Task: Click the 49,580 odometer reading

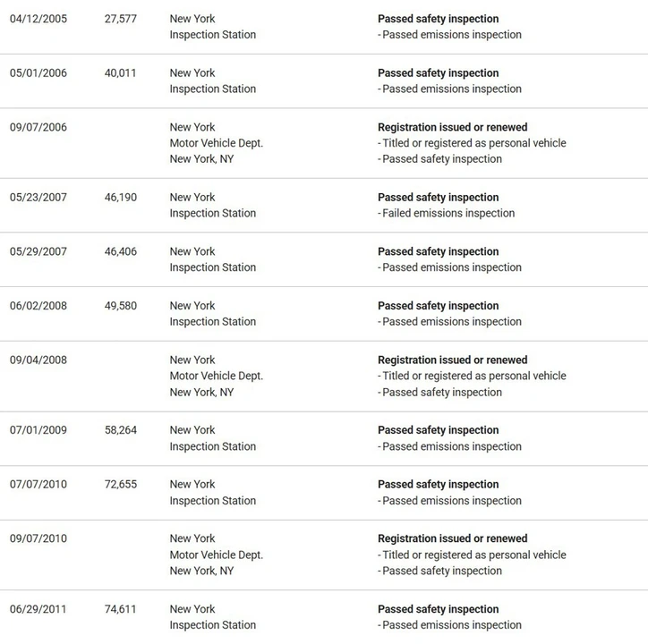Action: 120,306
